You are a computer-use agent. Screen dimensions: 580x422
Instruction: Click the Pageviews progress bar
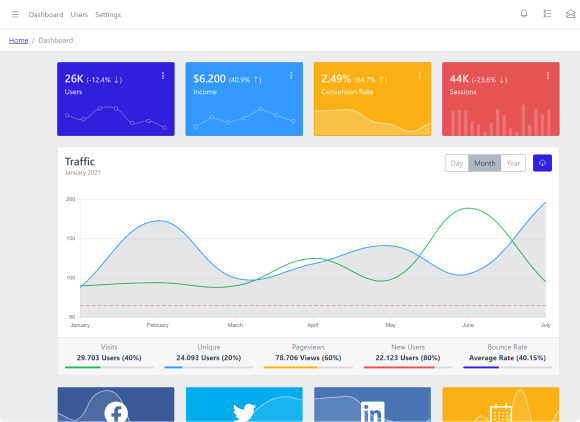pyautogui.click(x=308, y=367)
